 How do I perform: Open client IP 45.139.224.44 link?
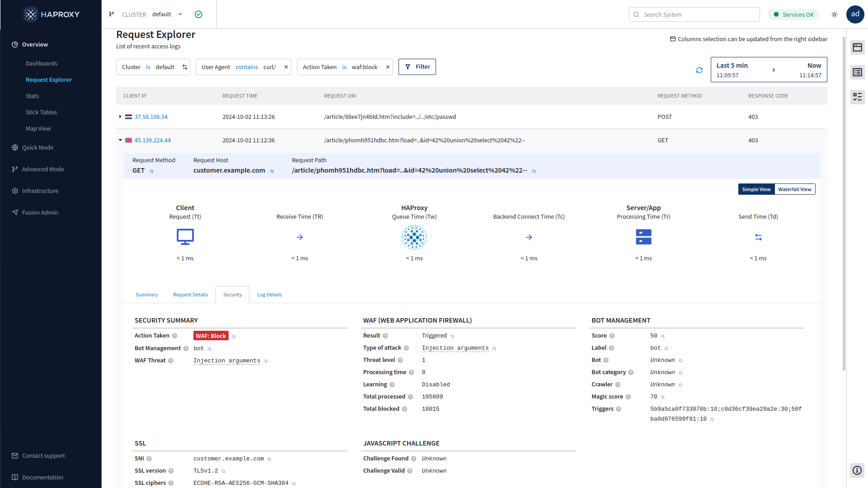[x=153, y=140]
